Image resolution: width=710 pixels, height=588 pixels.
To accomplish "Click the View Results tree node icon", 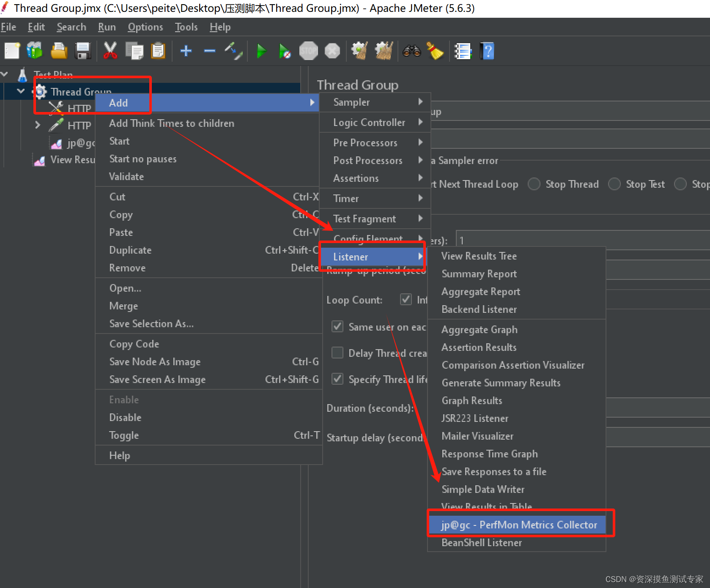I will pyautogui.click(x=39, y=160).
